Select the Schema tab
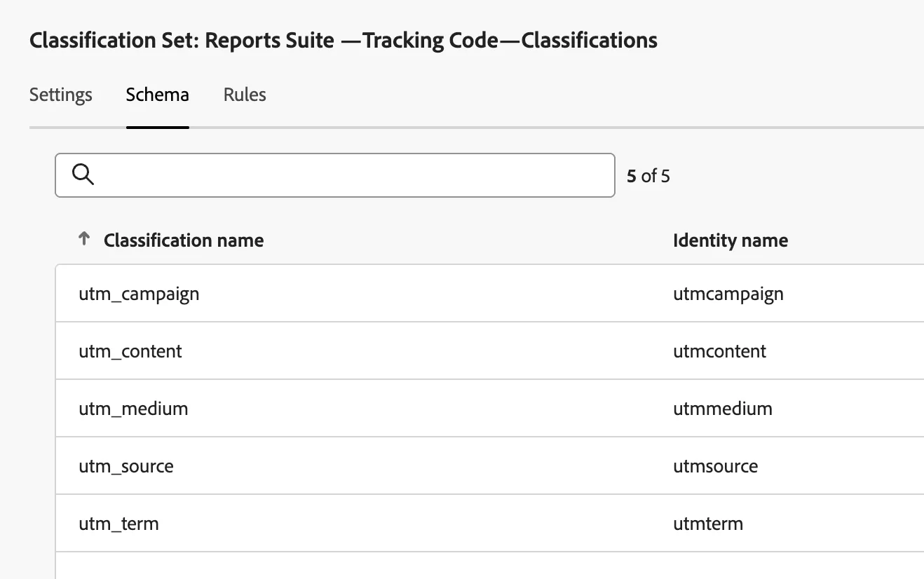924x579 pixels. pyautogui.click(x=157, y=95)
